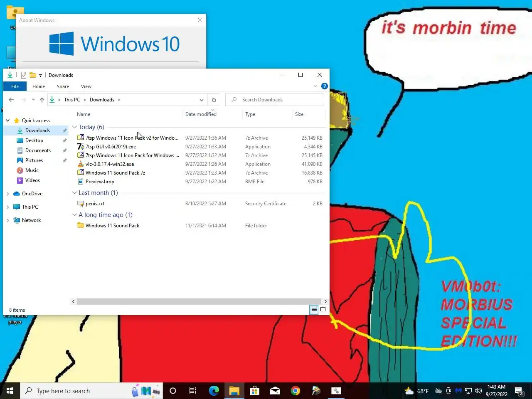The height and width of the screenshot is (399, 532).
Task: Open the notification center icon
Action: 519,391
